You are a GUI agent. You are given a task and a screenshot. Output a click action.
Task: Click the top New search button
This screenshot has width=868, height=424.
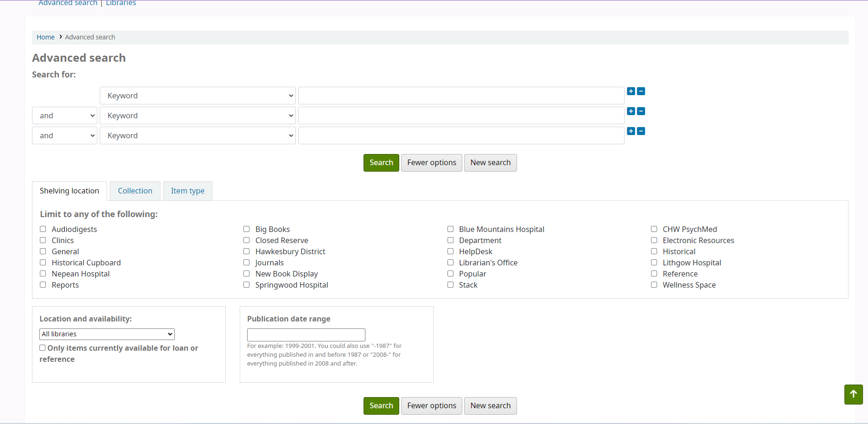click(491, 163)
